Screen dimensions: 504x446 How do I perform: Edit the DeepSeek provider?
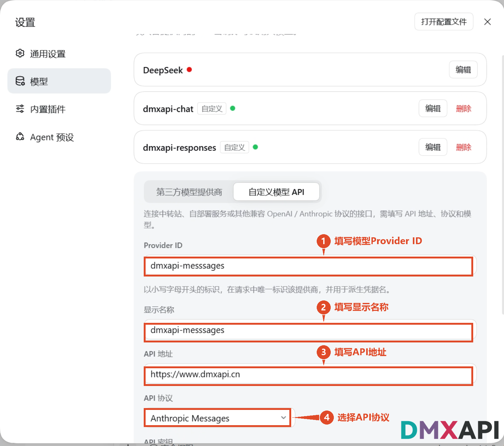click(463, 69)
